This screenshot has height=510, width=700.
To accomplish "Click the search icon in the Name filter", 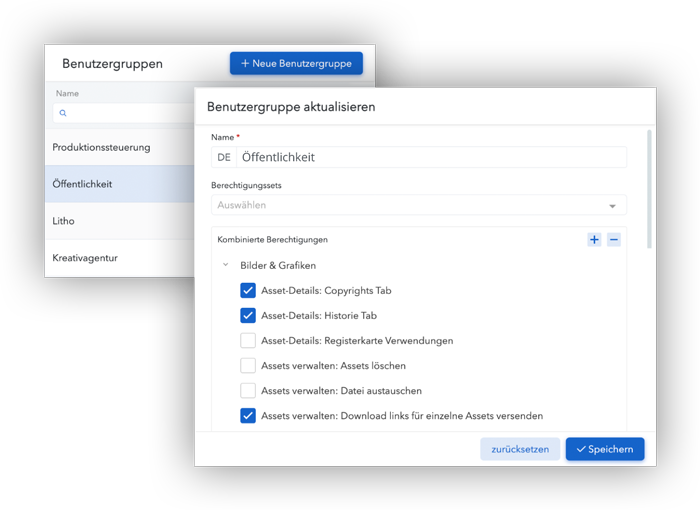I will tap(63, 113).
